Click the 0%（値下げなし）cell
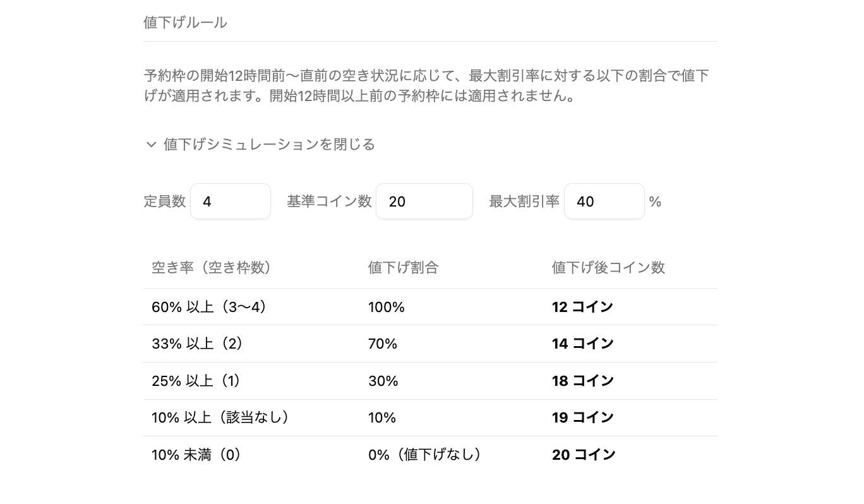 (424, 454)
